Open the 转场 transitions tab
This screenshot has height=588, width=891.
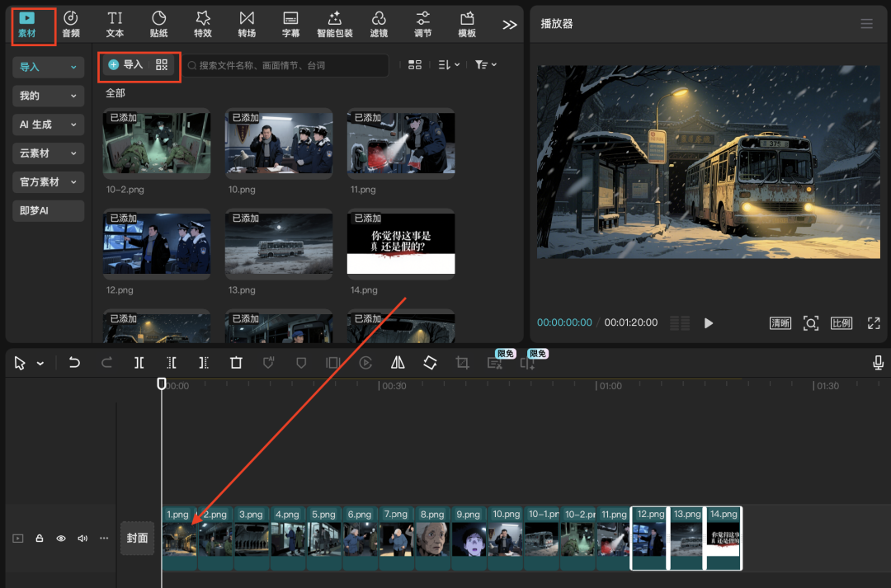tap(247, 24)
